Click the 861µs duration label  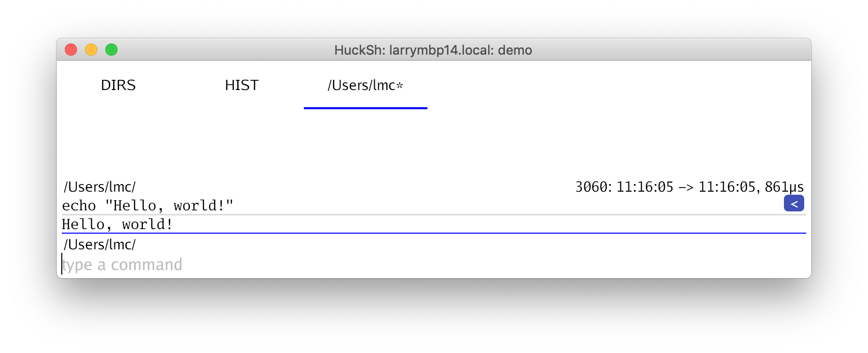click(x=784, y=187)
